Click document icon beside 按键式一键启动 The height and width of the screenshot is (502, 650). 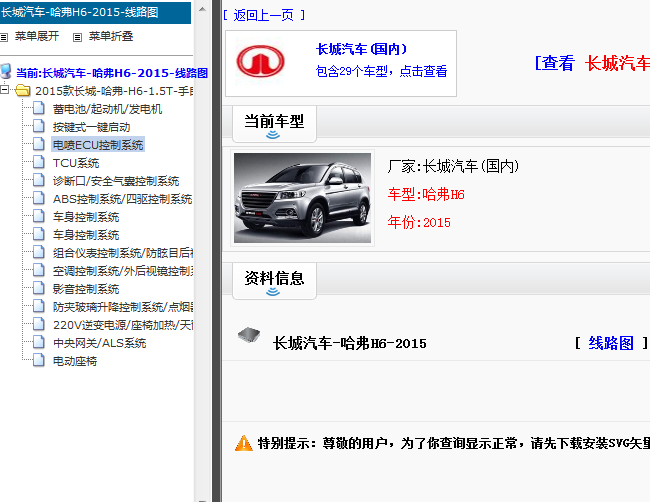39,126
